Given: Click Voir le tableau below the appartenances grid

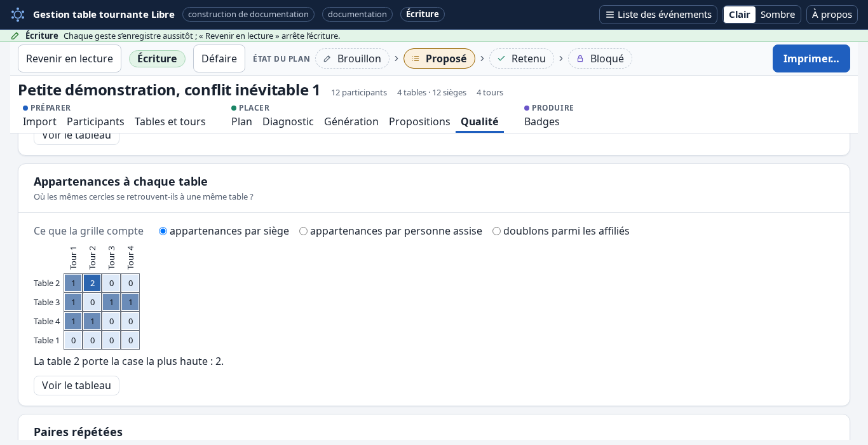Looking at the screenshot, I should point(76,385).
